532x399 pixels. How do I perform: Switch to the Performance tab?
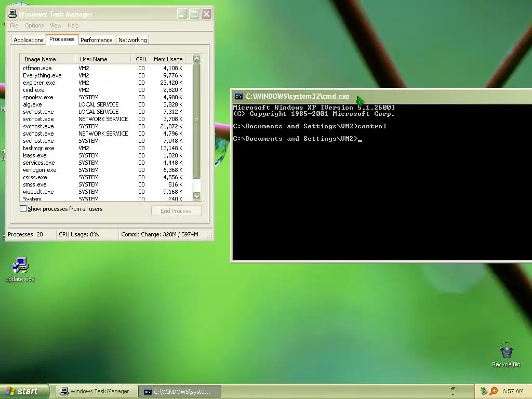click(96, 40)
